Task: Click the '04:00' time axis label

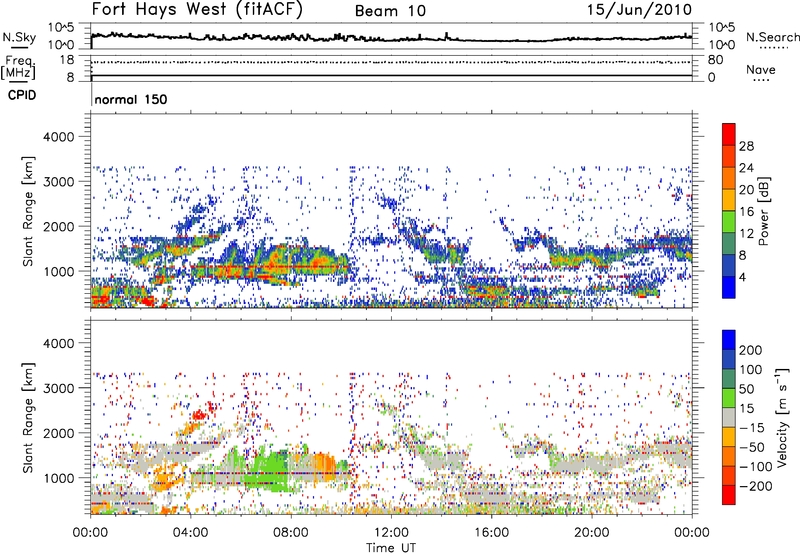Action: (x=191, y=533)
